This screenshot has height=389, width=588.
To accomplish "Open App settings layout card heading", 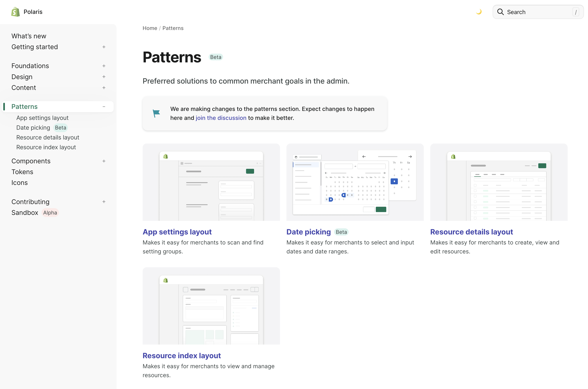I will pyautogui.click(x=177, y=232).
